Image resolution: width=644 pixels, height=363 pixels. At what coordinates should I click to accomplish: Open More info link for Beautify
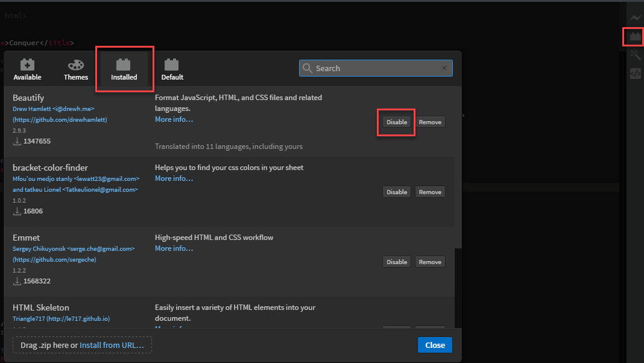[x=174, y=119]
